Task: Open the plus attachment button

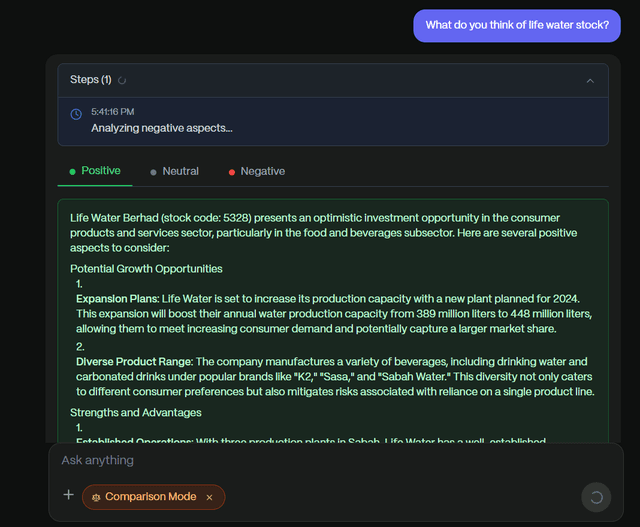Action: tap(69, 495)
